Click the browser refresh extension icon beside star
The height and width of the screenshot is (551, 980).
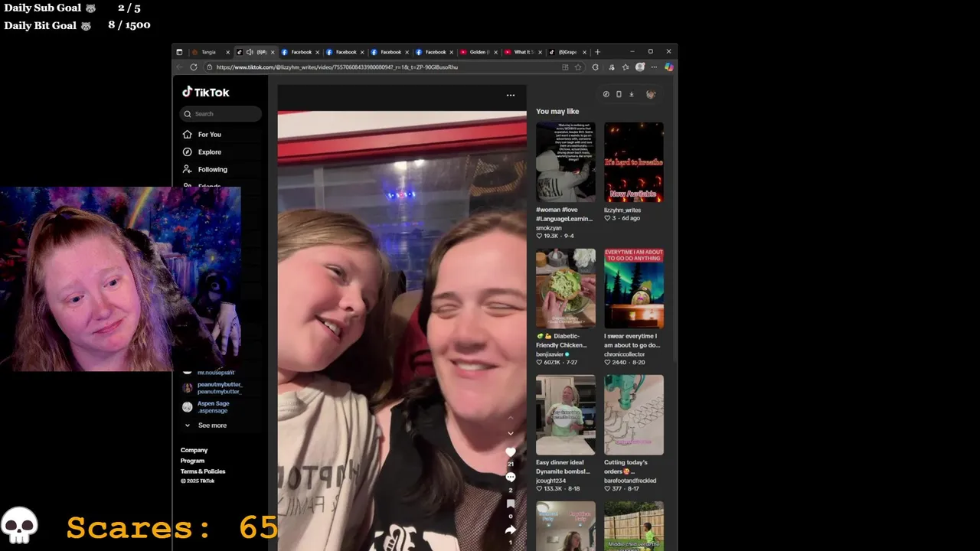pyautogui.click(x=595, y=67)
